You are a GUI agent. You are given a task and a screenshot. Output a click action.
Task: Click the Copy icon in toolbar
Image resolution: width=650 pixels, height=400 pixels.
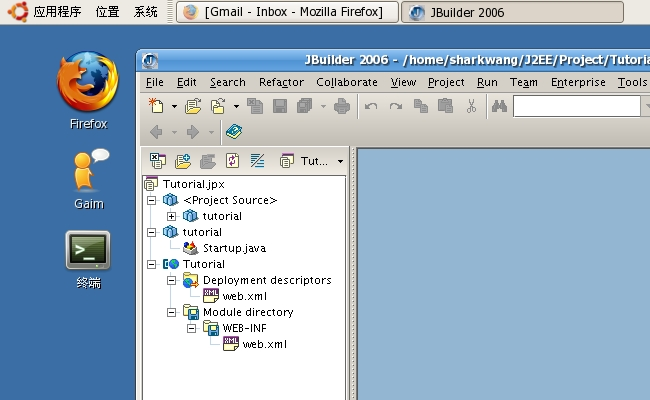point(421,106)
